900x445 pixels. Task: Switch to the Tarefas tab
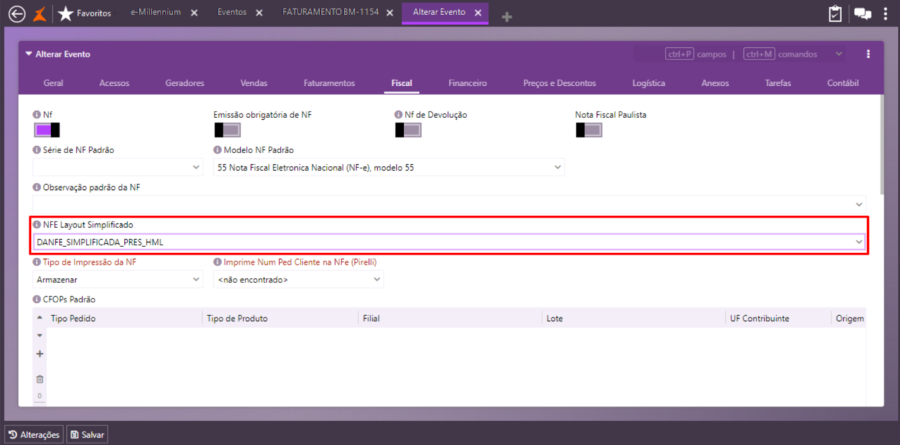778,83
